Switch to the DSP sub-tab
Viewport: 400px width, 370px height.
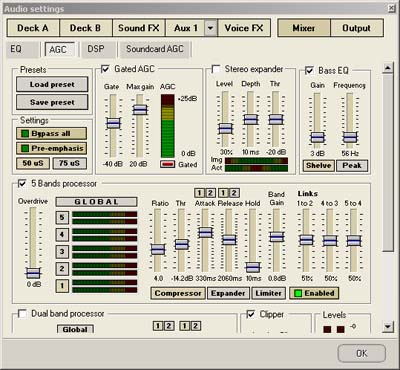click(98, 49)
